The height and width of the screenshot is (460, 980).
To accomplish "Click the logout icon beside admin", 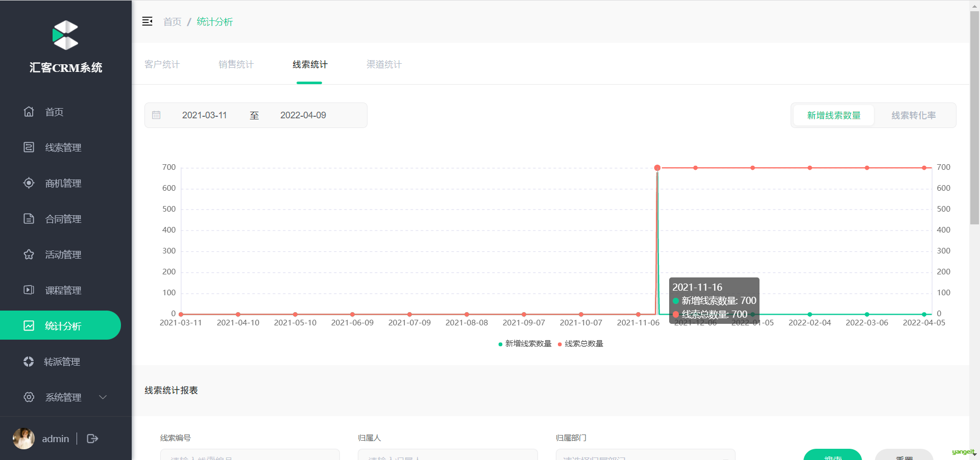I will coord(92,439).
